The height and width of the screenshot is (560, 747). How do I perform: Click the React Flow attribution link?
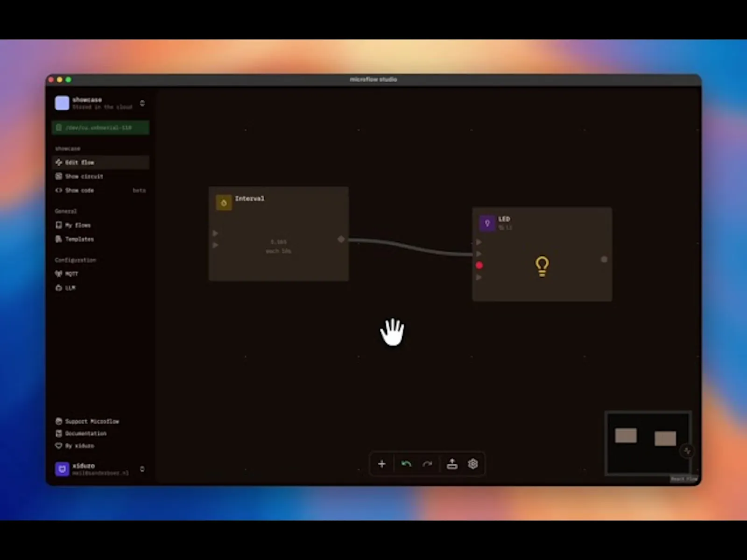click(684, 479)
